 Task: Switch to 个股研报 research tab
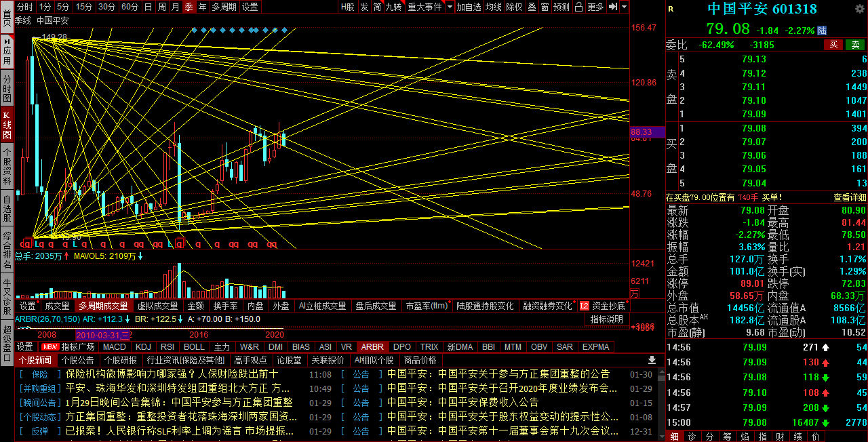coord(120,360)
